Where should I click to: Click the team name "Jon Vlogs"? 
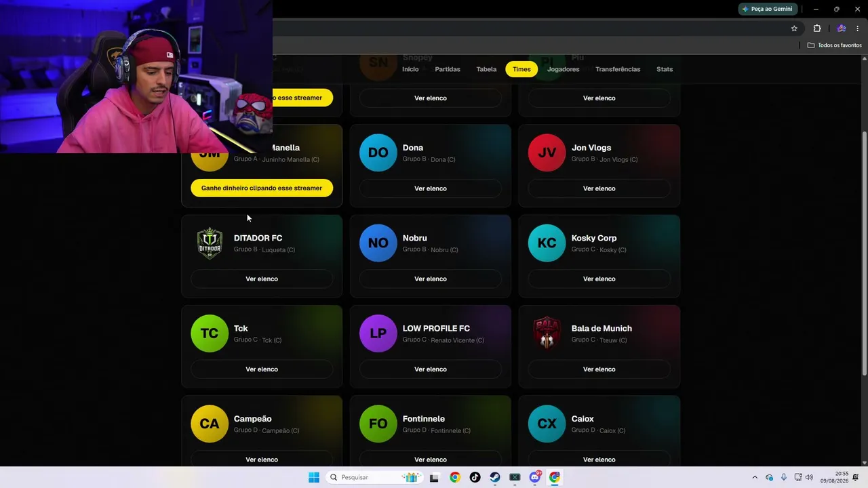click(591, 148)
